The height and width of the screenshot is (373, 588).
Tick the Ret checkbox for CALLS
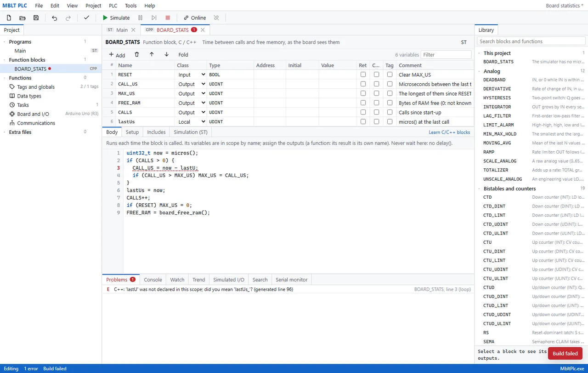pos(363,112)
